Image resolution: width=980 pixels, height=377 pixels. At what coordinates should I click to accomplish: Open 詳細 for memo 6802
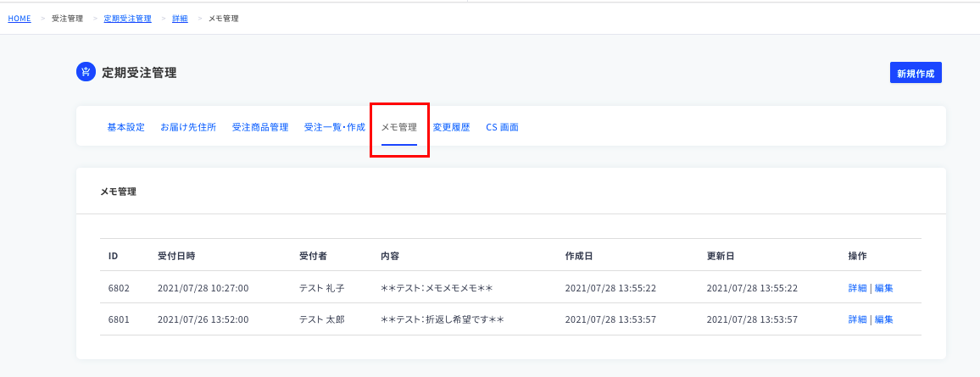(x=858, y=288)
